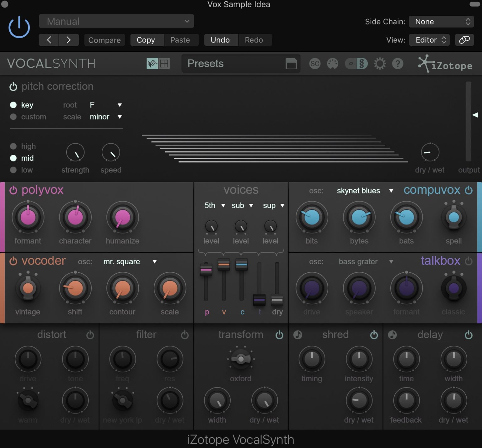Click the vocoder v level fader
This screenshot has width=482, height=448.
coord(224,265)
